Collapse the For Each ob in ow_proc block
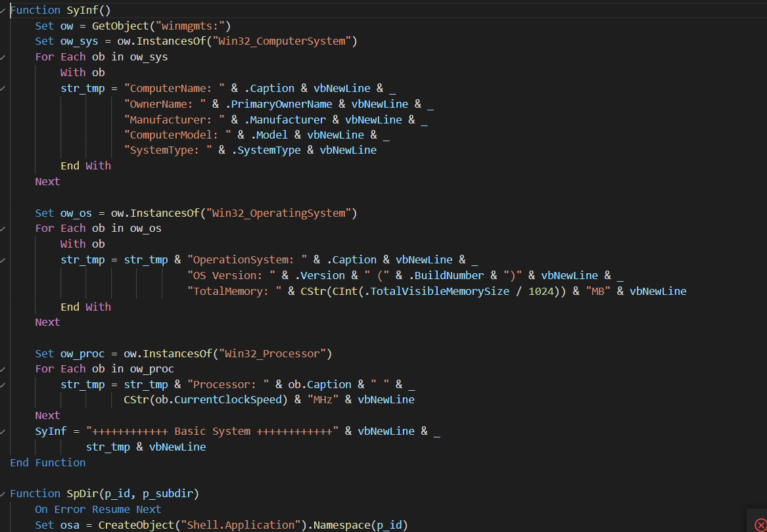The width and height of the screenshot is (767, 532). [3, 368]
